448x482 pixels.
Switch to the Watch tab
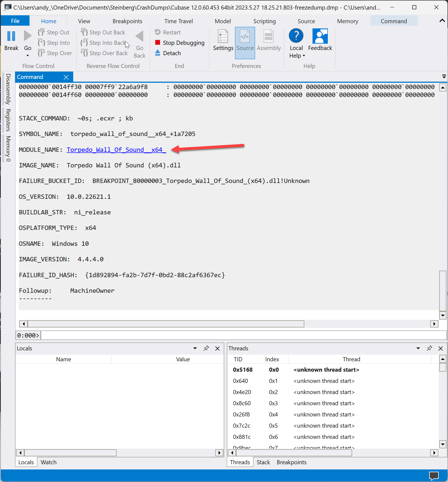coord(49,462)
